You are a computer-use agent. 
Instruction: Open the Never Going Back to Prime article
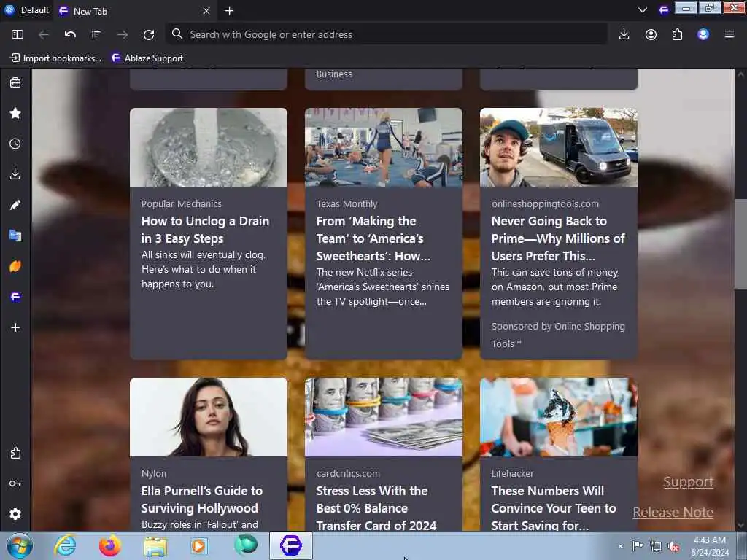(x=558, y=238)
